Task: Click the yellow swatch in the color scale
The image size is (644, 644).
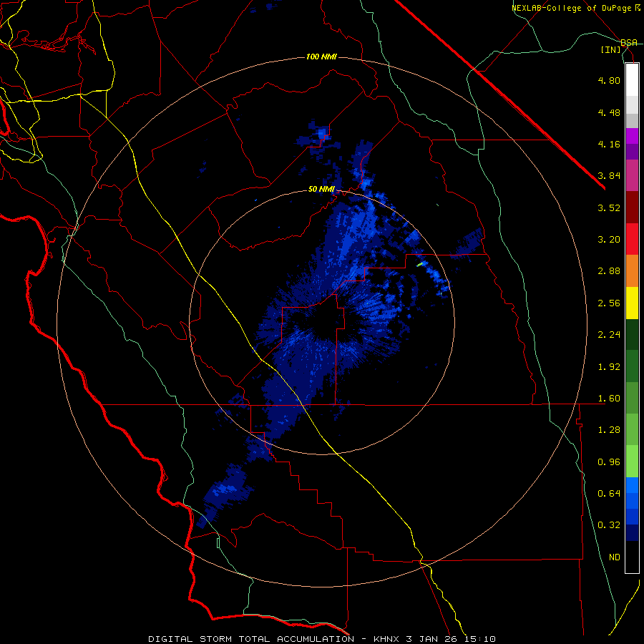Action: point(632,303)
